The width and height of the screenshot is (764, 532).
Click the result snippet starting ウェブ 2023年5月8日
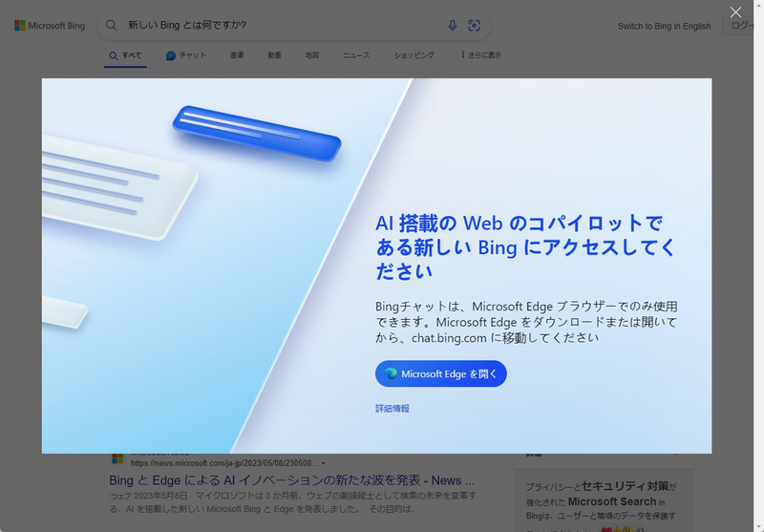293,502
